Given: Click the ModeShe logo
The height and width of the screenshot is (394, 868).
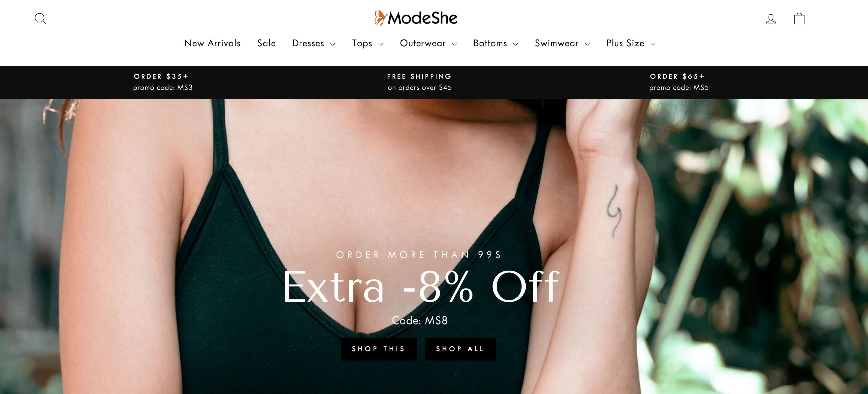Looking at the screenshot, I should click(416, 18).
